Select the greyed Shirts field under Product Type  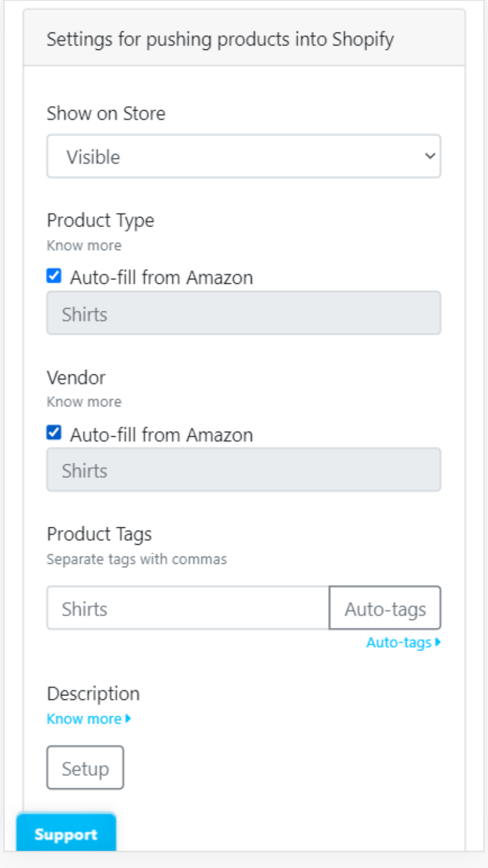[x=243, y=313]
